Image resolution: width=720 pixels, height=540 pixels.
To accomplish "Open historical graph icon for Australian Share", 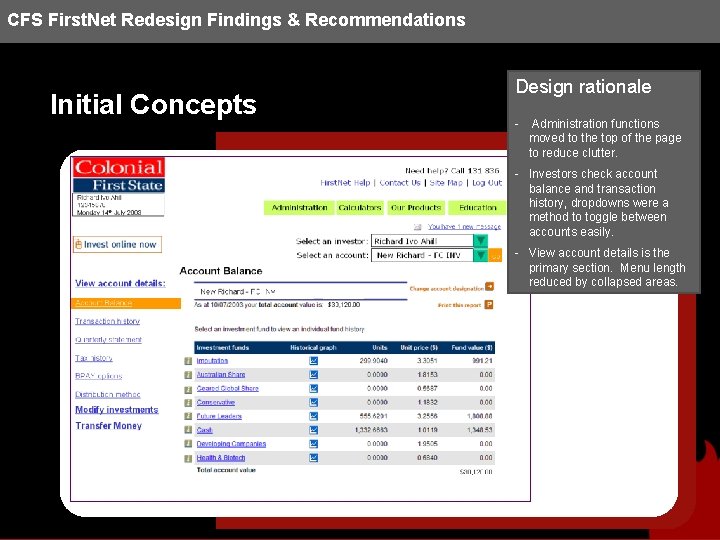I will tap(314, 375).
